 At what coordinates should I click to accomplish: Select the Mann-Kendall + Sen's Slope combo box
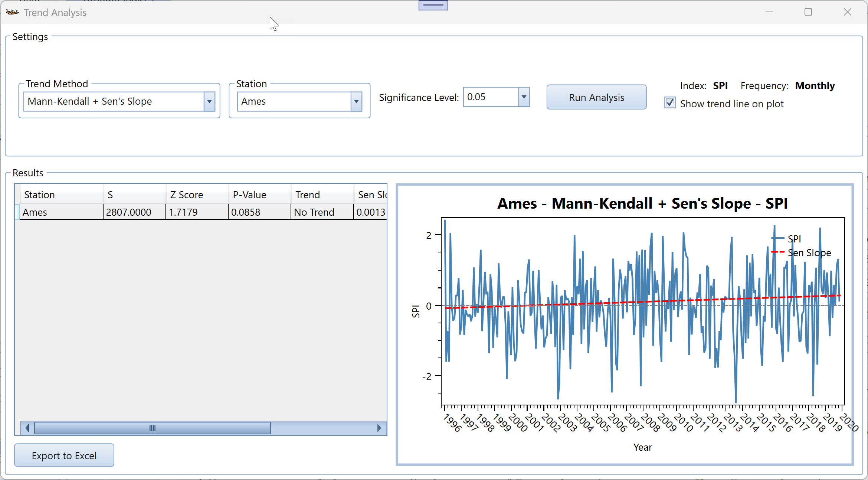pyautogui.click(x=119, y=101)
